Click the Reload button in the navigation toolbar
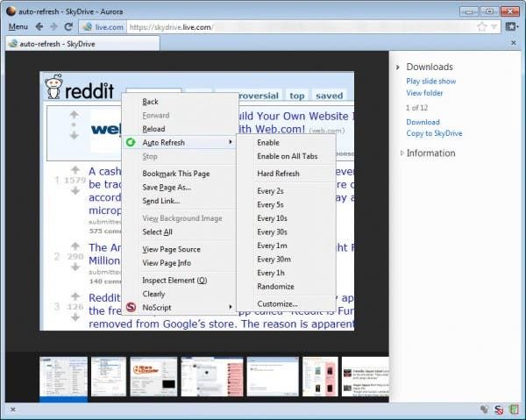The image size is (526, 420). (68, 27)
